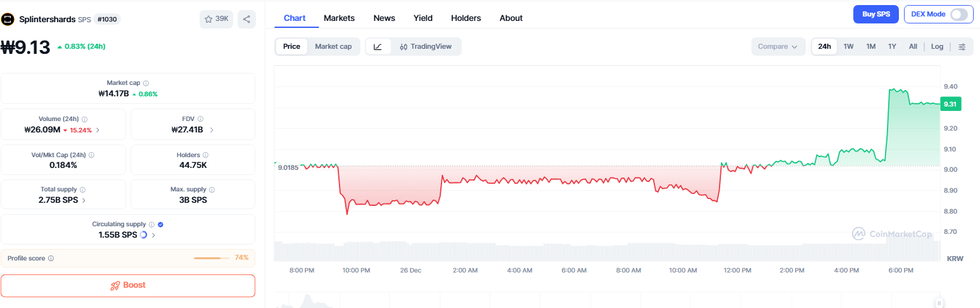Image resolution: width=980 pixels, height=308 pixels.
Task: Add SPS to watchlist with star
Action: 216,19
